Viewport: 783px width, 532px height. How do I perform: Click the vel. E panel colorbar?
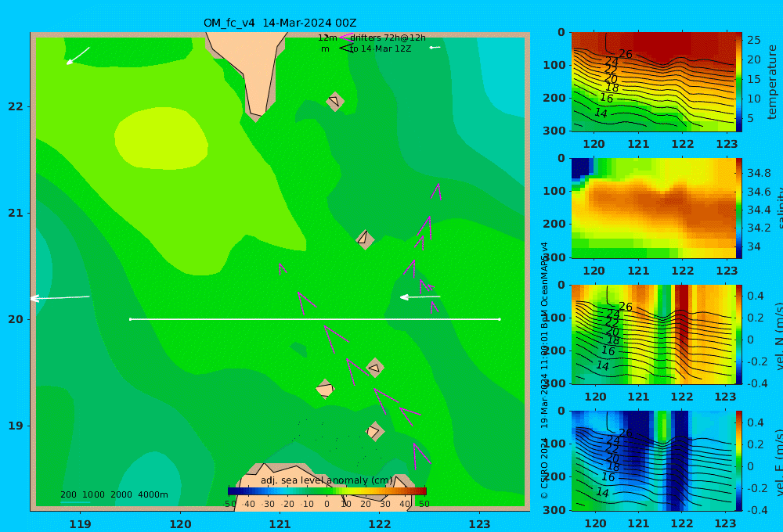coord(739,461)
